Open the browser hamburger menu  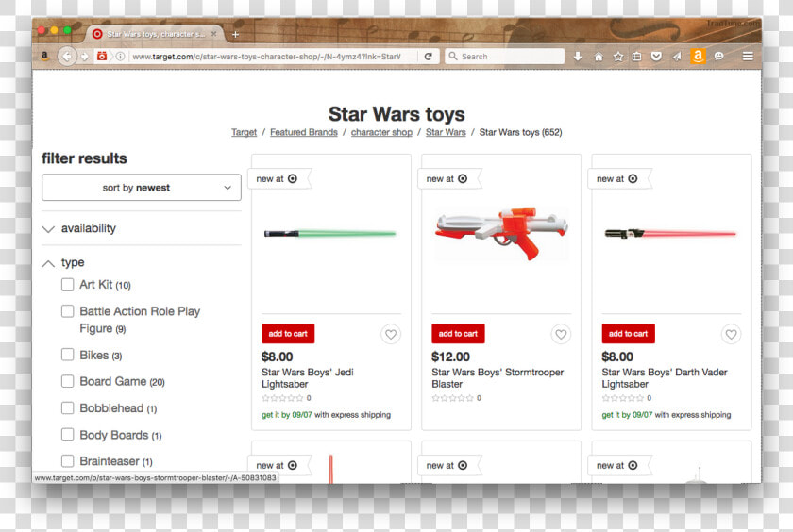(748, 56)
